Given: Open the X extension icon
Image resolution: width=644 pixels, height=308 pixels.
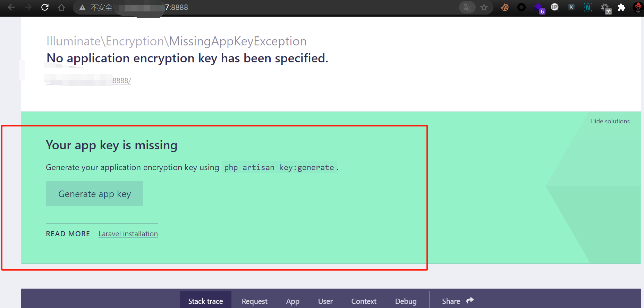Looking at the screenshot, I should tap(571, 7).
